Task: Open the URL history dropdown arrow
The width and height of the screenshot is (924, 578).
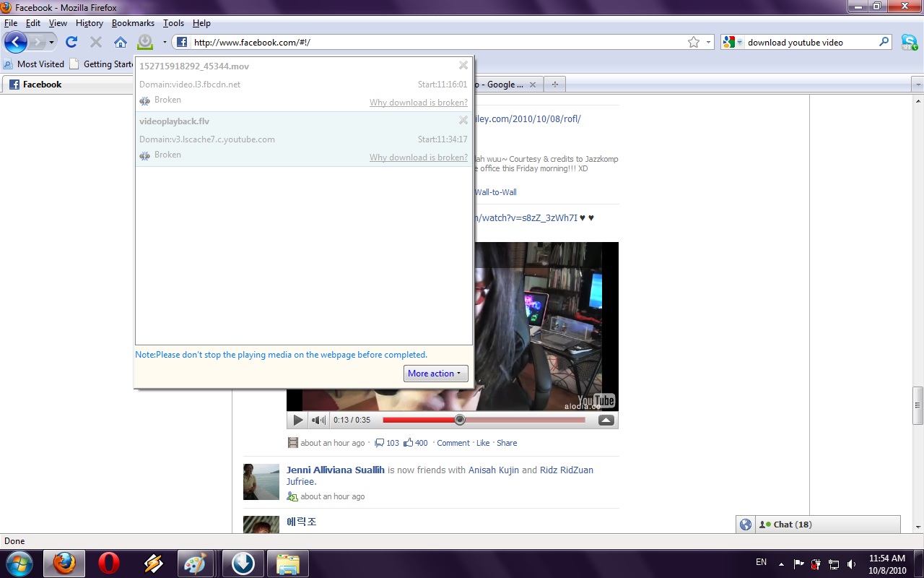Action: [708, 43]
